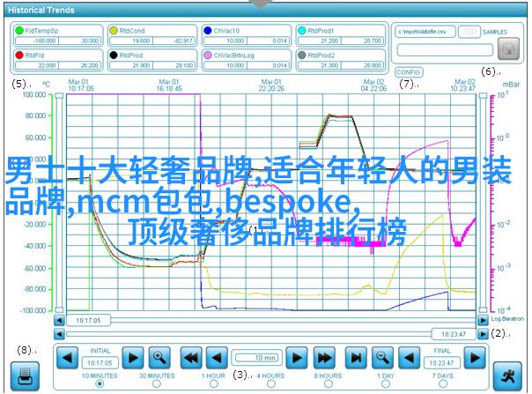Click the INITIAL time field 10:17:05

tap(100, 363)
